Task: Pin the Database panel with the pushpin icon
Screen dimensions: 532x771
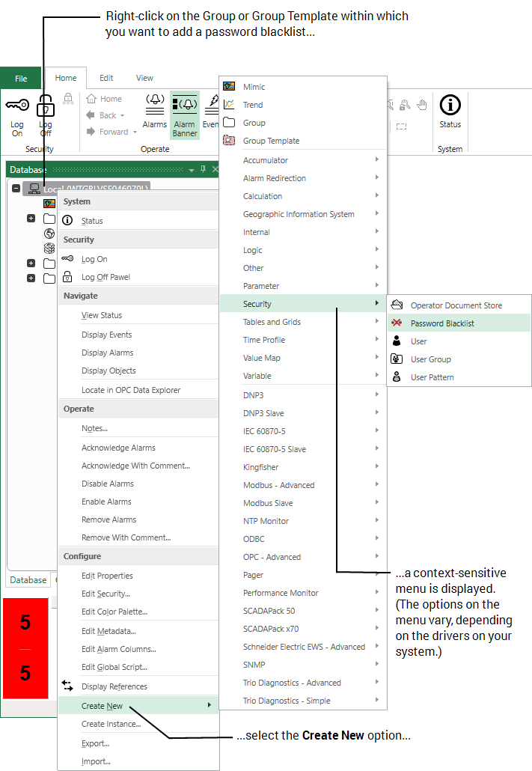Action: [203, 169]
